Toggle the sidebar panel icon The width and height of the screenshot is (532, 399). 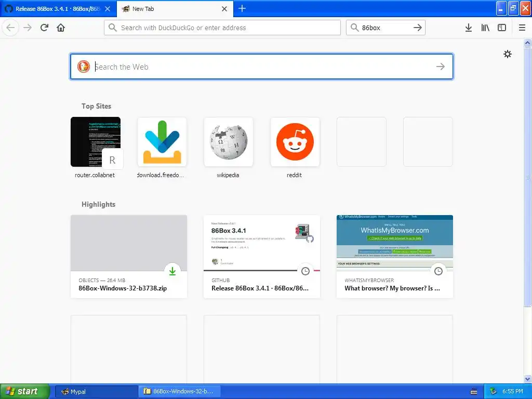(x=502, y=28)
